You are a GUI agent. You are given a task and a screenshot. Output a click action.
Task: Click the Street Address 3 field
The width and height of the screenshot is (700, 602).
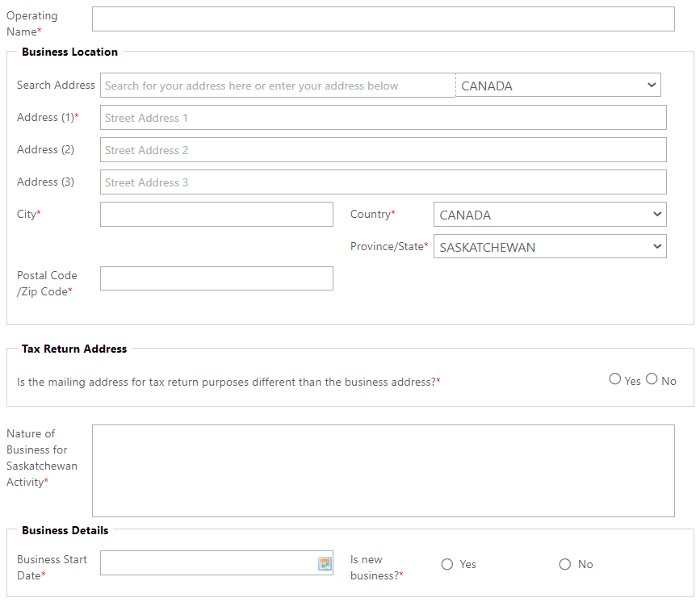tap(384, 182)
